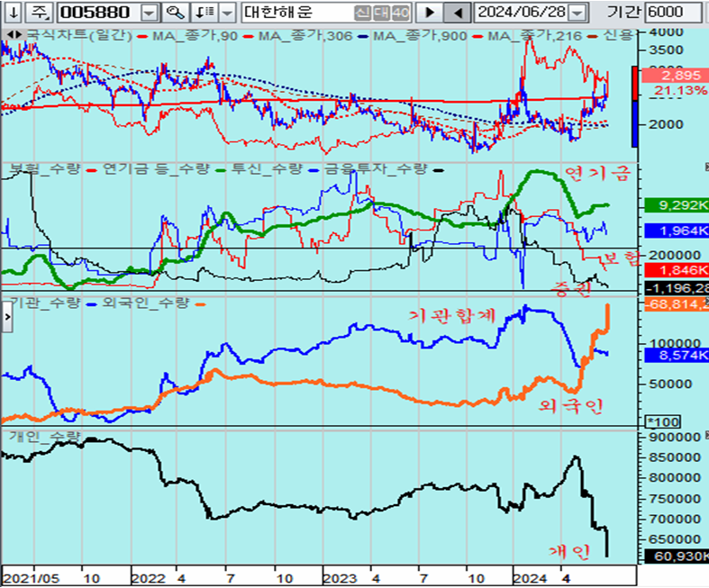Select the MA_종가,900 legend label
This screenshot has height=588, width=709.
pyautogui.click(x=420, y=36)
